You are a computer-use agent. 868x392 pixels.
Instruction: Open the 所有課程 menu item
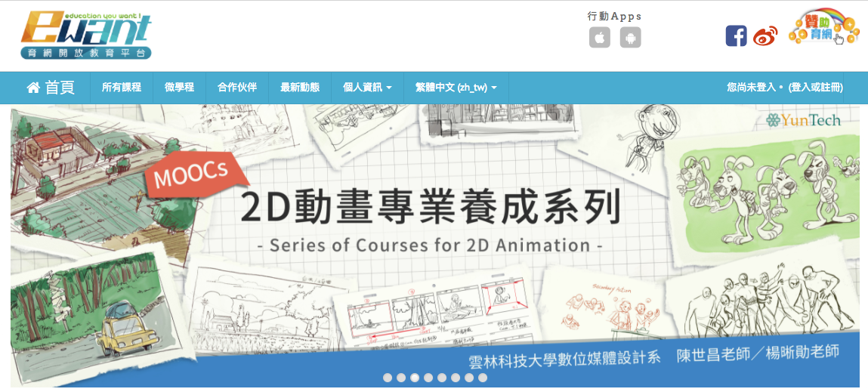pos(122,88)
